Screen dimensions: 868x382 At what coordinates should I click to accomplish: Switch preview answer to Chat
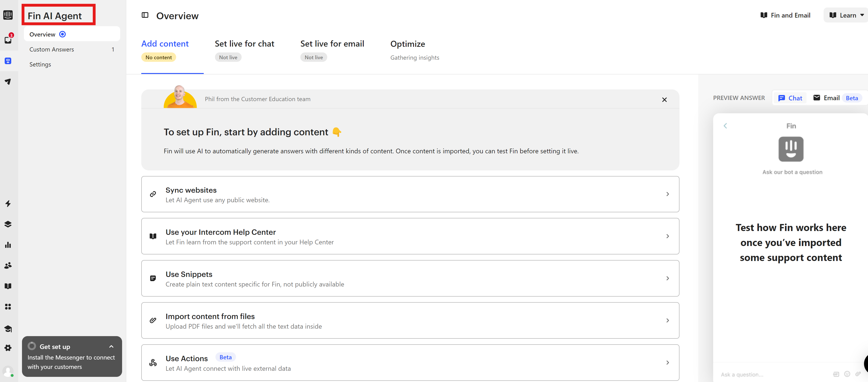pyautogui.click(x=790, y=98)
